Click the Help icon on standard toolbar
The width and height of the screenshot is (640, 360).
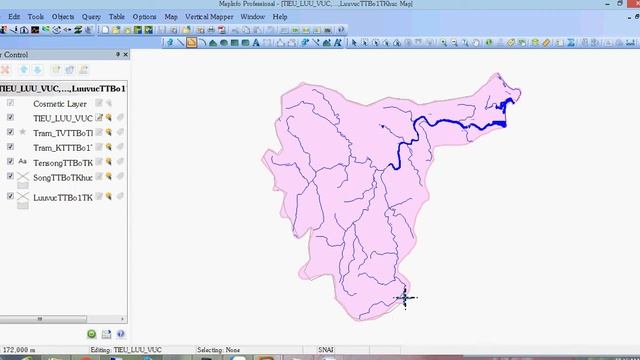click(341, 30)
